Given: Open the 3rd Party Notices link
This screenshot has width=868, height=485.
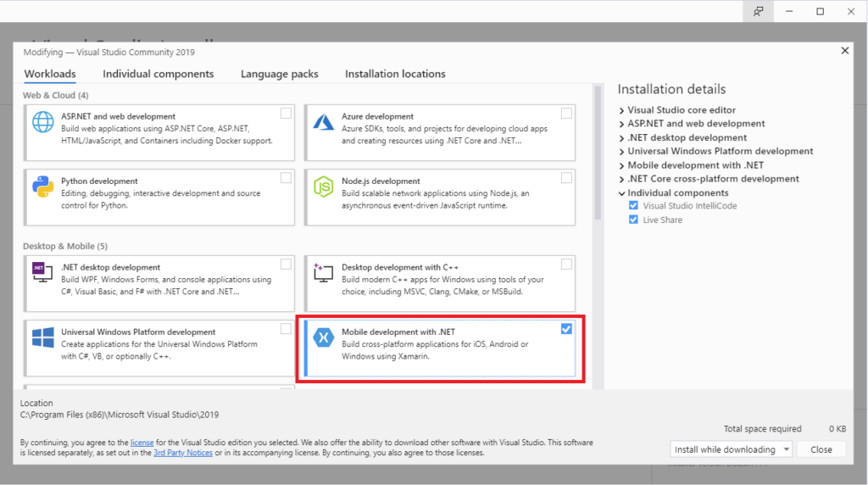Looking at the screenshot, I should [183, 452].
